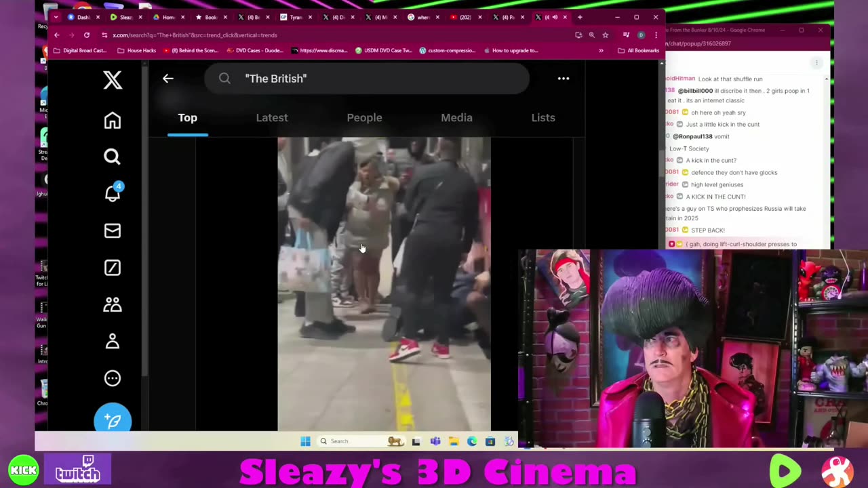Click the Twitch logo in overlay banner
Screen dimensions: 868x488
(x=78, y=470)
